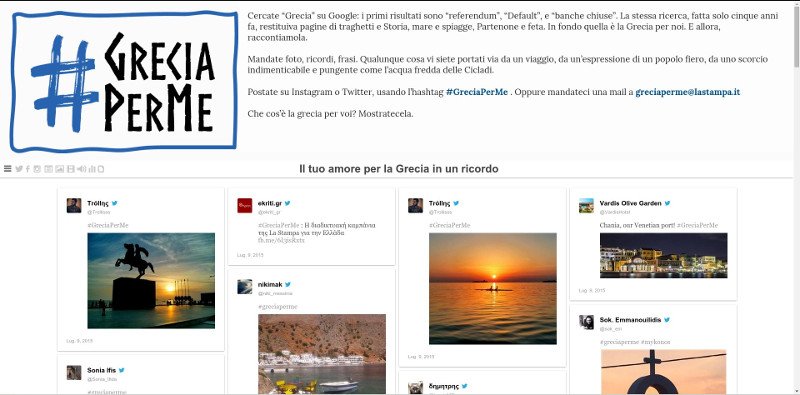Open ekriti.gr profile name
Screen dimensions: 800x395
[270, 203]
